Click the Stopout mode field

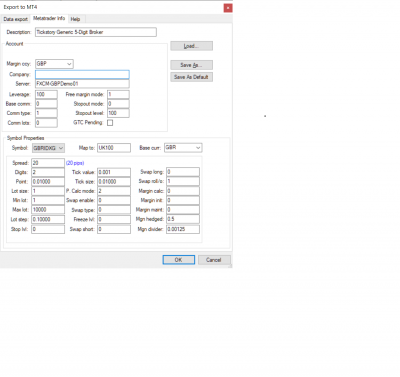118,104
